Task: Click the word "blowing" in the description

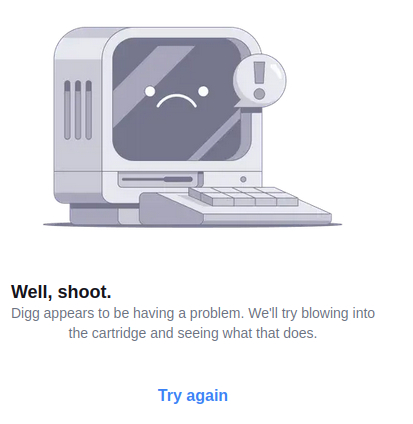Action: click(x=322, y=313)
